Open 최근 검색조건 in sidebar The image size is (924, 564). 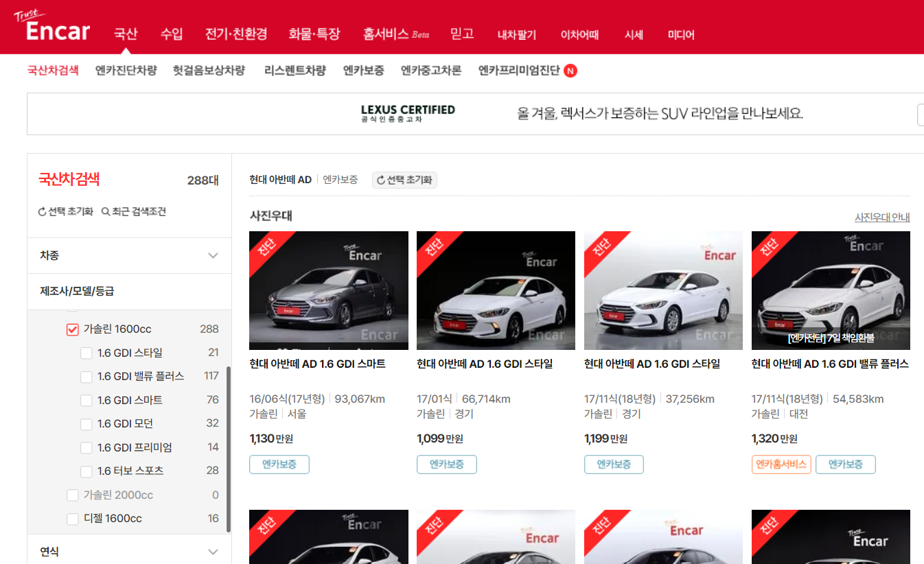[x=134, y=212]
